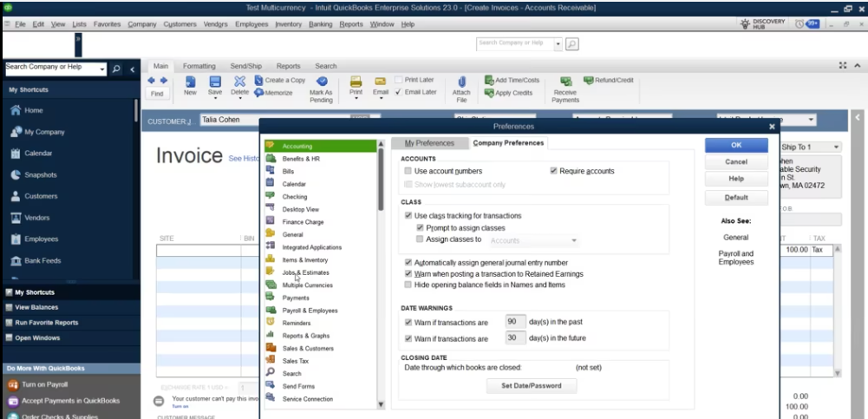Click the Print icon in toolbar
868x419 pixels.
click(356, 82)
